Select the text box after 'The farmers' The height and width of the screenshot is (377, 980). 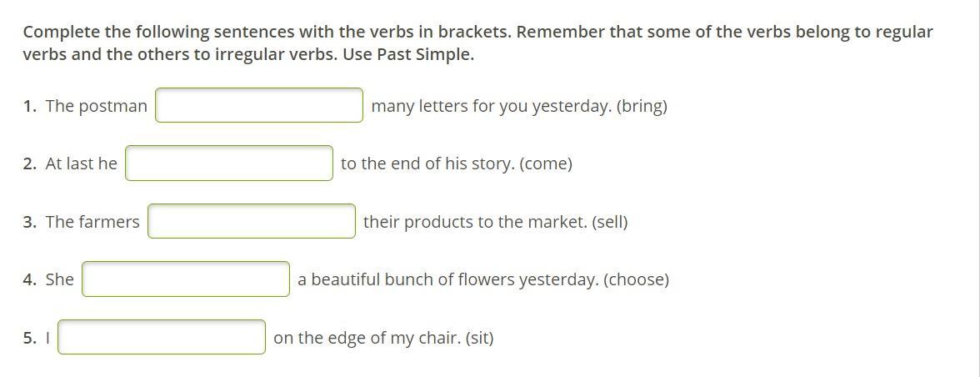pos(252,221)
